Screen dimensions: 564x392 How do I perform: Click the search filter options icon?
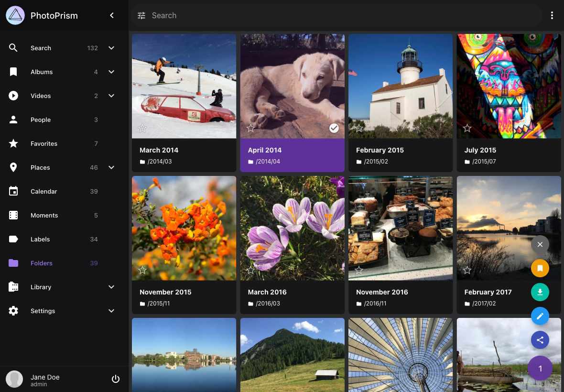pos(141,15)
